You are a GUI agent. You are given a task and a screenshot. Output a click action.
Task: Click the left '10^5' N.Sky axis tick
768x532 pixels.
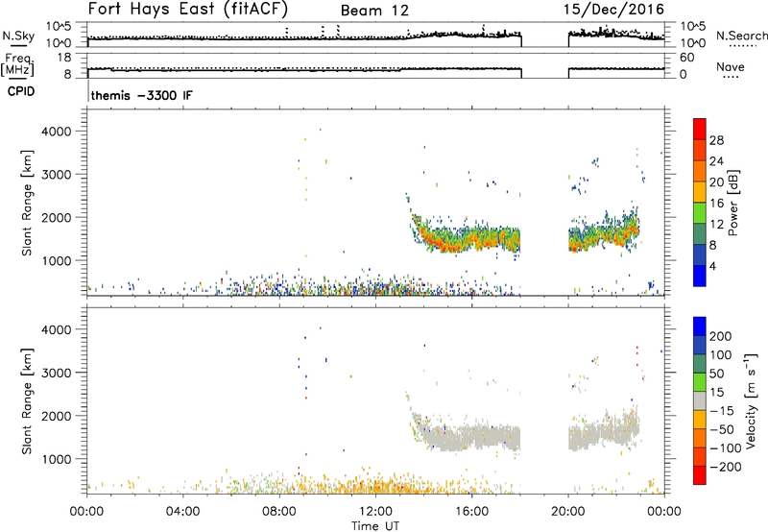59,27
